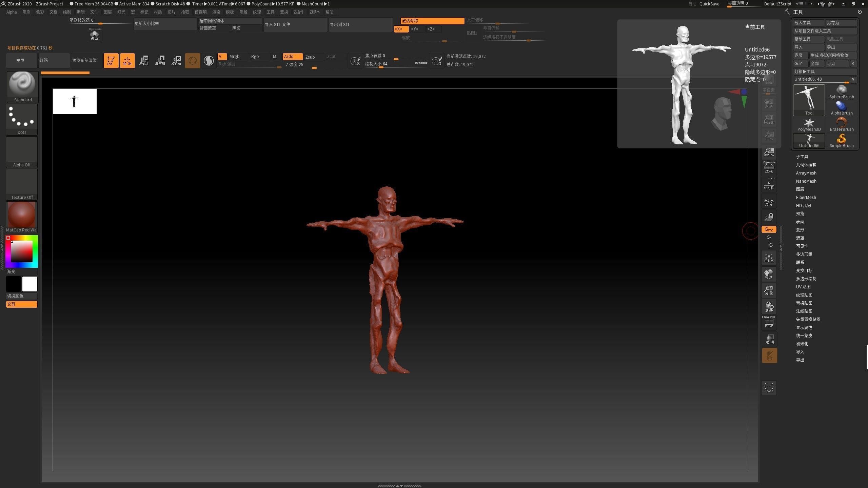The height and width of the screenshot is (488, 868).
Task: Click the AC50% zoom icon
Action: pos(769,151)
